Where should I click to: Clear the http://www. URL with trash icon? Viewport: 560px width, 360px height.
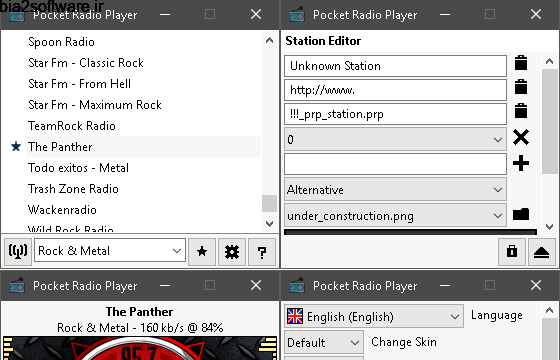(521, 87)
